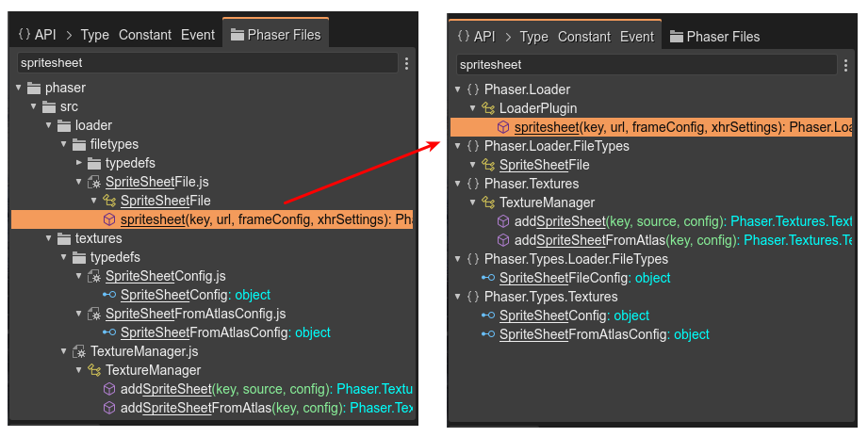Click TextureManager.js file icon
This screenshot has height=437, width=868.
[x=79, y=351]
